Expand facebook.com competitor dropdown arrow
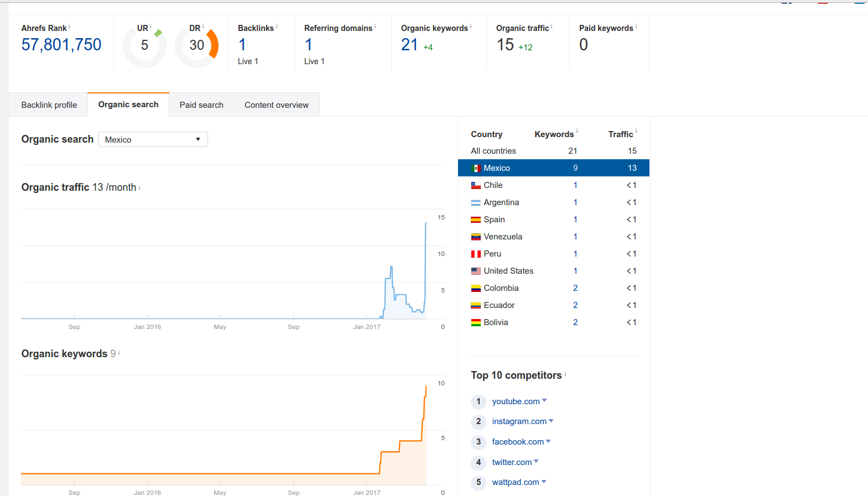This screenshot has width=868, height=496. [x=548, y=441]
